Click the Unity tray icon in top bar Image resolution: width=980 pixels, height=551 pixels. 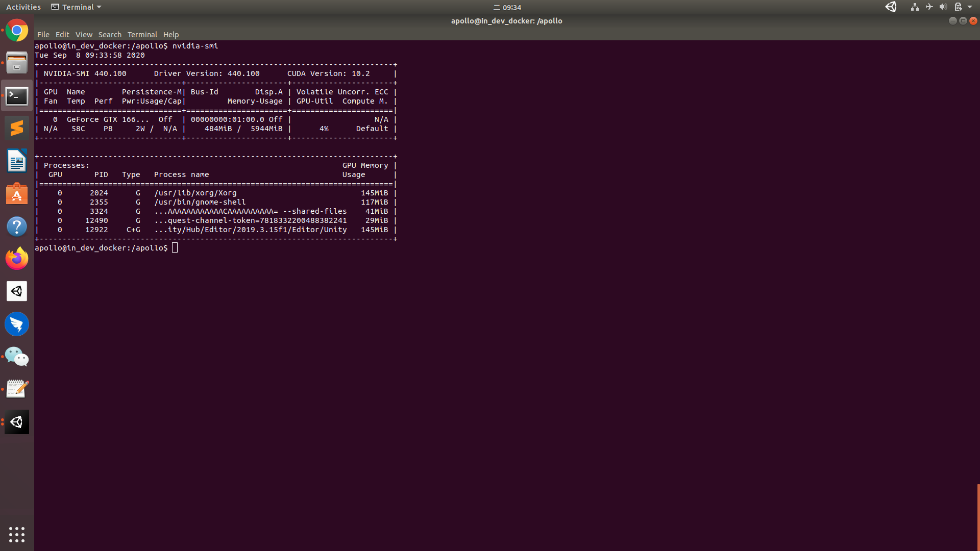point(891,7)
